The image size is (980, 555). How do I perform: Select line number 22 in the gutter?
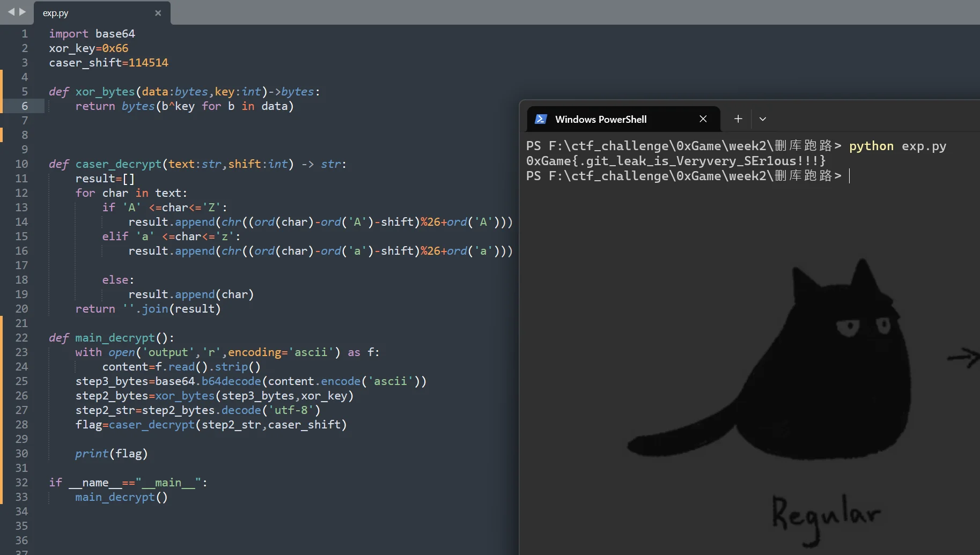point(21,338)
